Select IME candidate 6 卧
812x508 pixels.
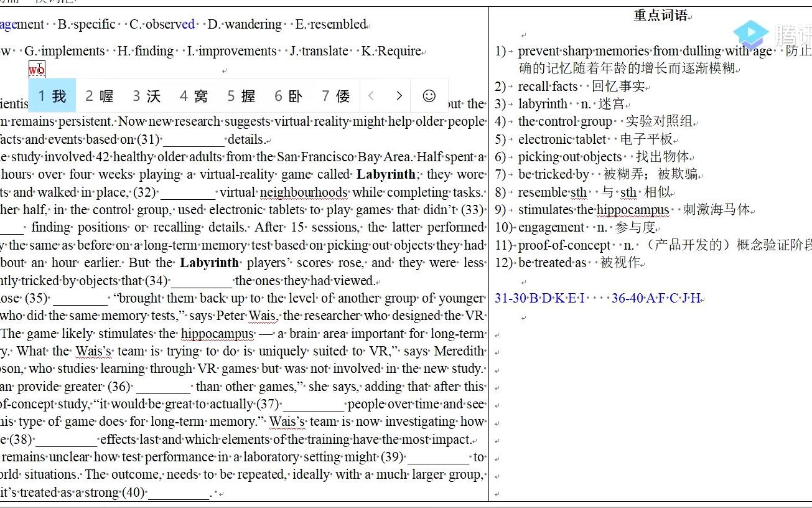pos(289,96)
